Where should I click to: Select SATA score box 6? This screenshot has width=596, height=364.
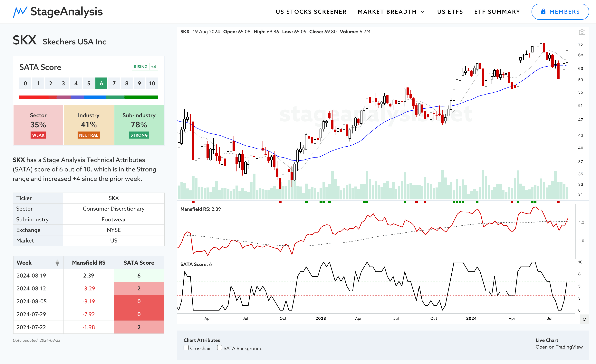[x=101, y=83]
